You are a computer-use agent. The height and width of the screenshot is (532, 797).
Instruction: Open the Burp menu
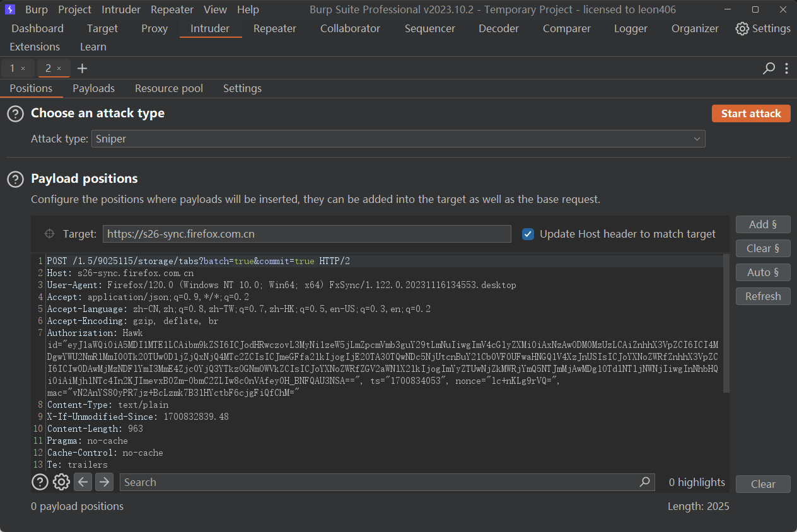pos(36,9)
